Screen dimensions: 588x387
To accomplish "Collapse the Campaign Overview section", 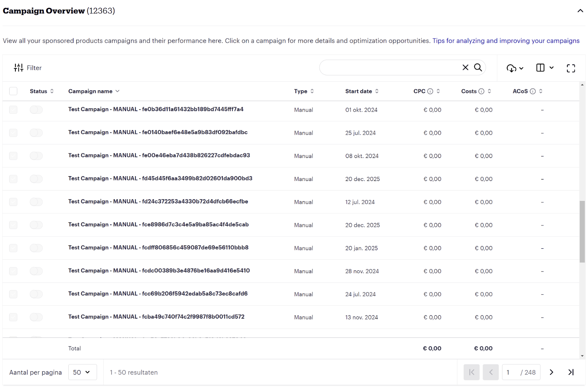I will click(x=580, y=11).
